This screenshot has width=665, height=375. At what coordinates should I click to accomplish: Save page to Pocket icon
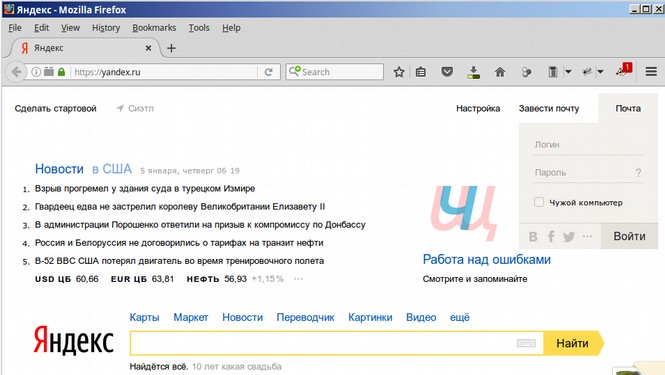[447, 72]
